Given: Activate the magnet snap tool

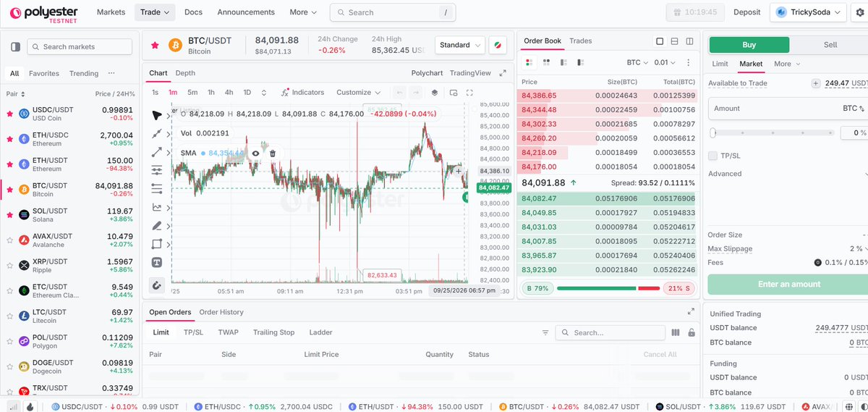Looking at the screenshot, I should [x=157, y=285].
